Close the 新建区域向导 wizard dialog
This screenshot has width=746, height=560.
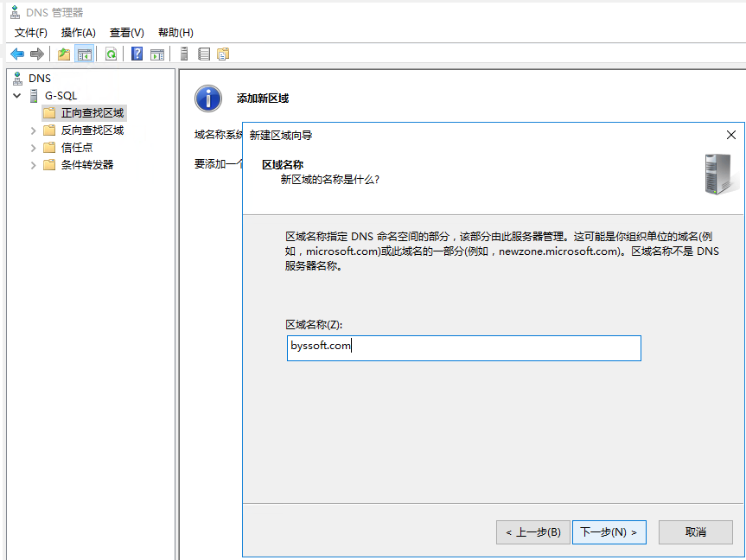tap(731, 135)
